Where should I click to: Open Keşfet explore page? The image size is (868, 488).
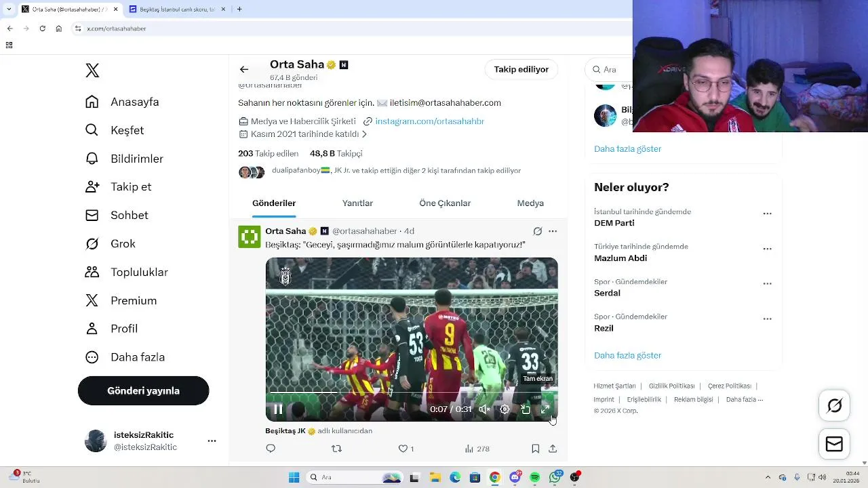[x=115, y=130]
